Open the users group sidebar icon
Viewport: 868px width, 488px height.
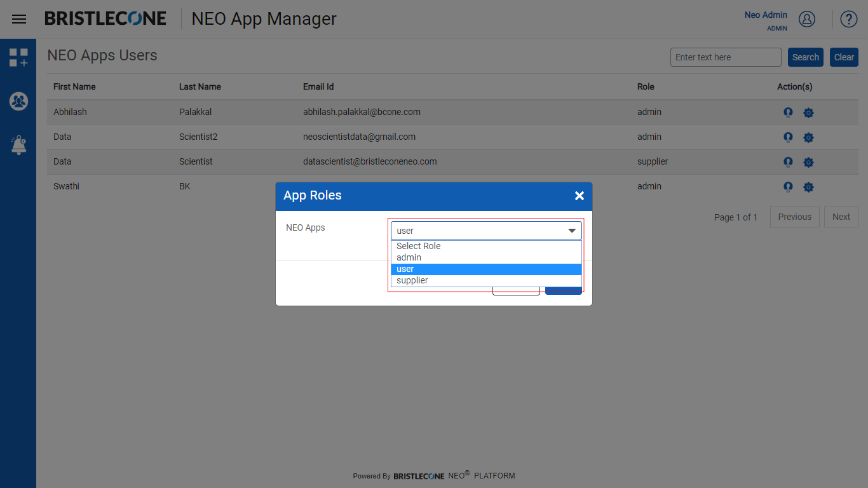18,101
